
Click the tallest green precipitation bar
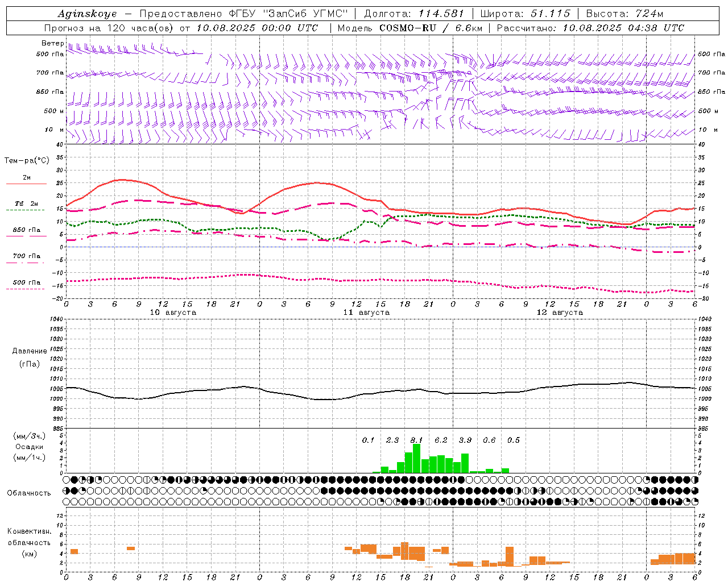click(x=416, y=459)
